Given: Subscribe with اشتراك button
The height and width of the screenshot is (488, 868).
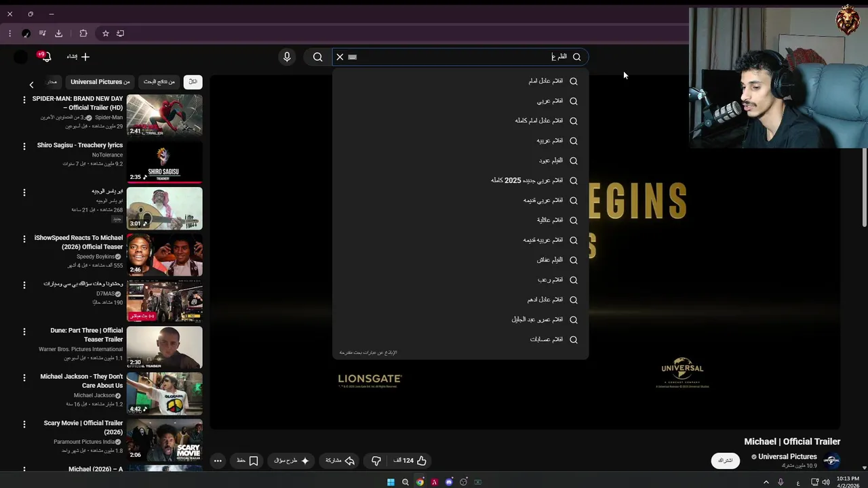Looking at the screenshot, I should (x=726, y=461).
